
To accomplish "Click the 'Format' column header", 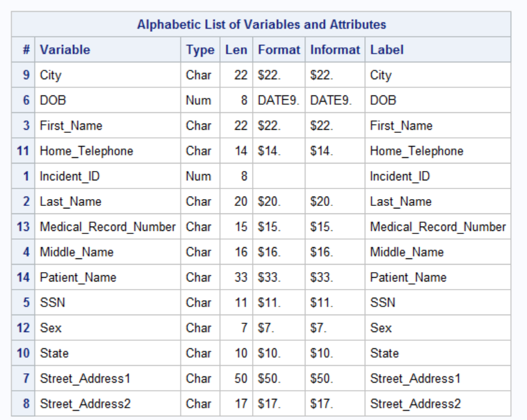I will (x=279, y=50).
